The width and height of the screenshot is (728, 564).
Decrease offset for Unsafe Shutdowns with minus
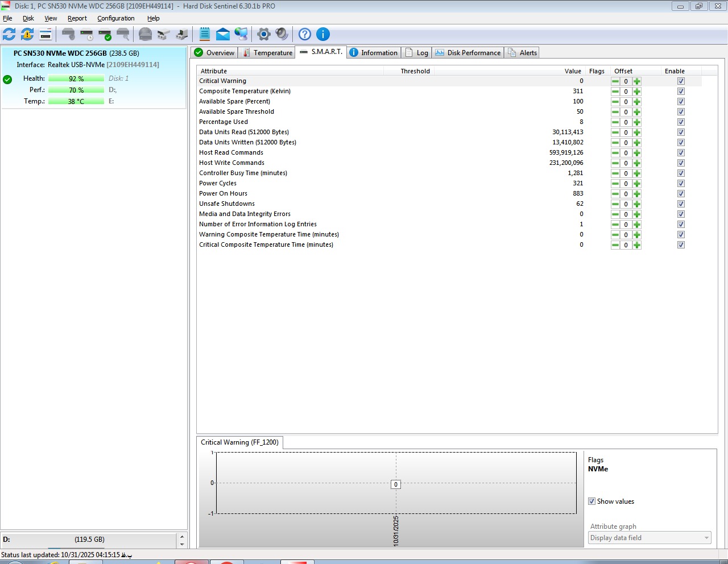[615, 204]
